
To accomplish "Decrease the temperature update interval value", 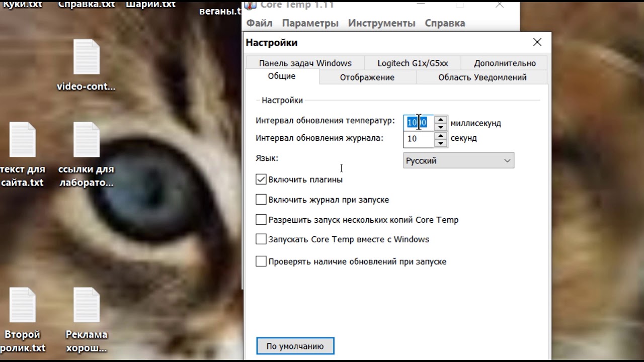I will click(x=441, y=127).
